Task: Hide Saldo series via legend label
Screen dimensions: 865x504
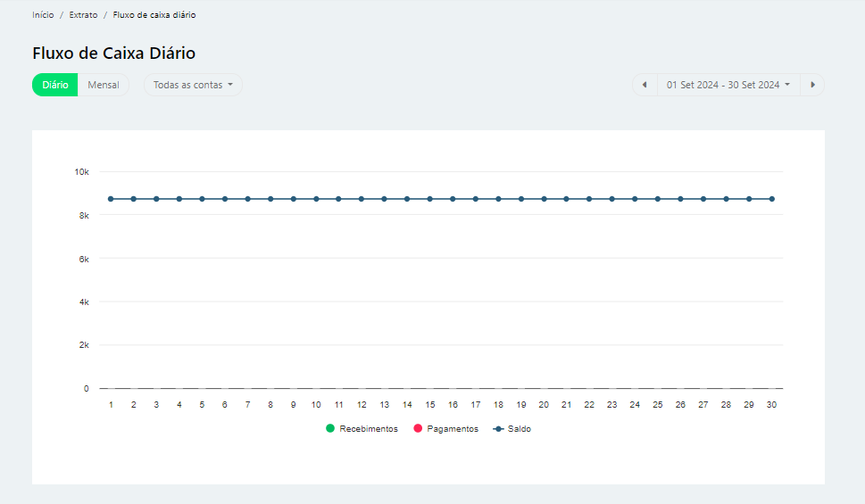Action: (x=520, y=429)
